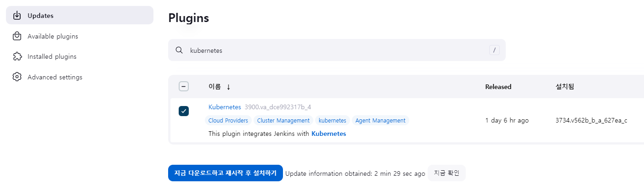Screen dimensions: 644x190
Task: Click the slash shortcut hint in search box
Action: pyautogui.click(x=494, y=50)
